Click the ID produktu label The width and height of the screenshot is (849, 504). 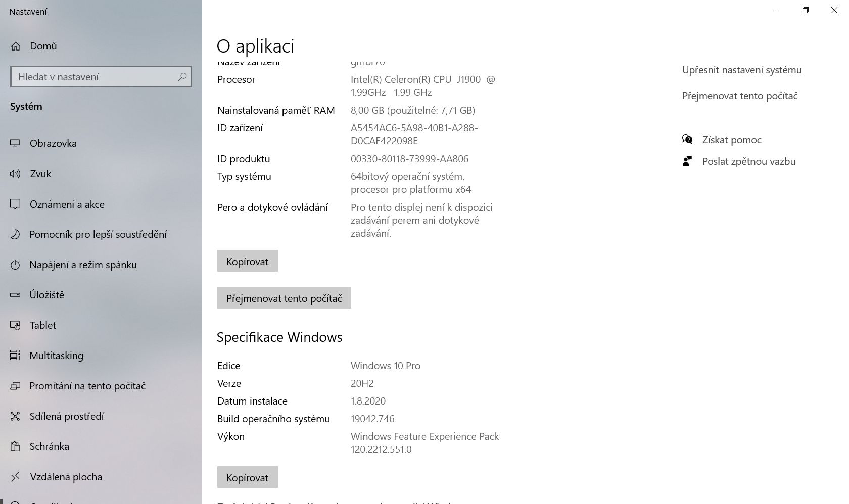pyautogui.click(x=244, y=159)
